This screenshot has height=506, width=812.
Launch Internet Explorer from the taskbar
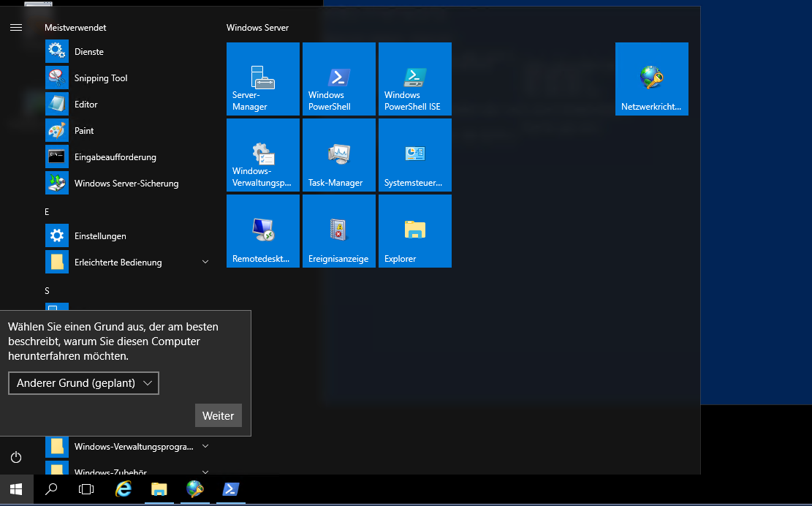click(124, 489)
